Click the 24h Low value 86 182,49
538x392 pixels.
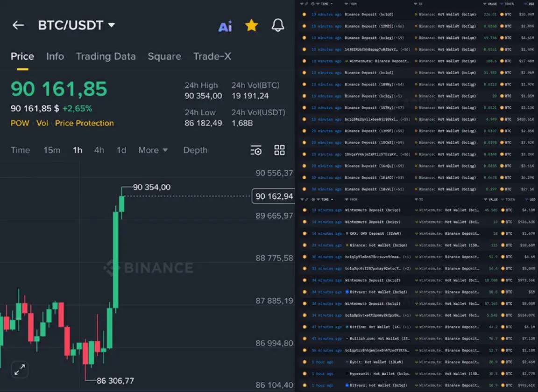pos(203,123)
